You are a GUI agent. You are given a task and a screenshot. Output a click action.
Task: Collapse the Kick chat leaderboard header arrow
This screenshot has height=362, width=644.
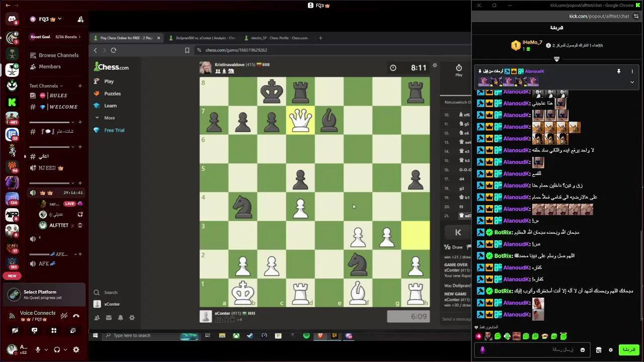(x=556, y=59)
